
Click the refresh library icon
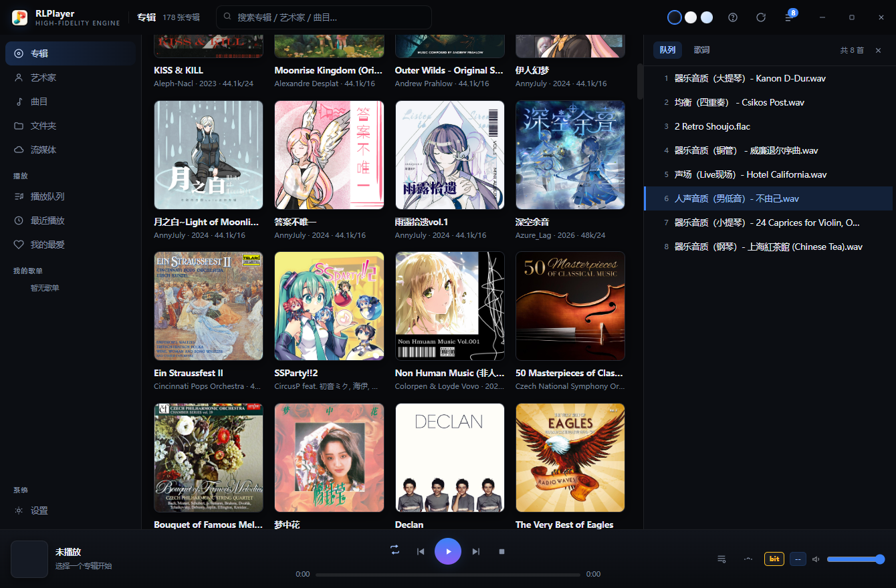(761, 17)
